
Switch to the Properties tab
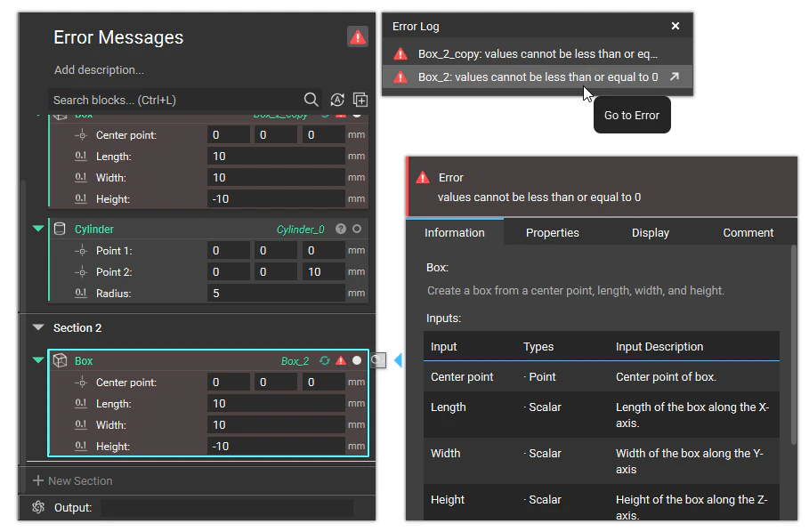coord(552,232)
